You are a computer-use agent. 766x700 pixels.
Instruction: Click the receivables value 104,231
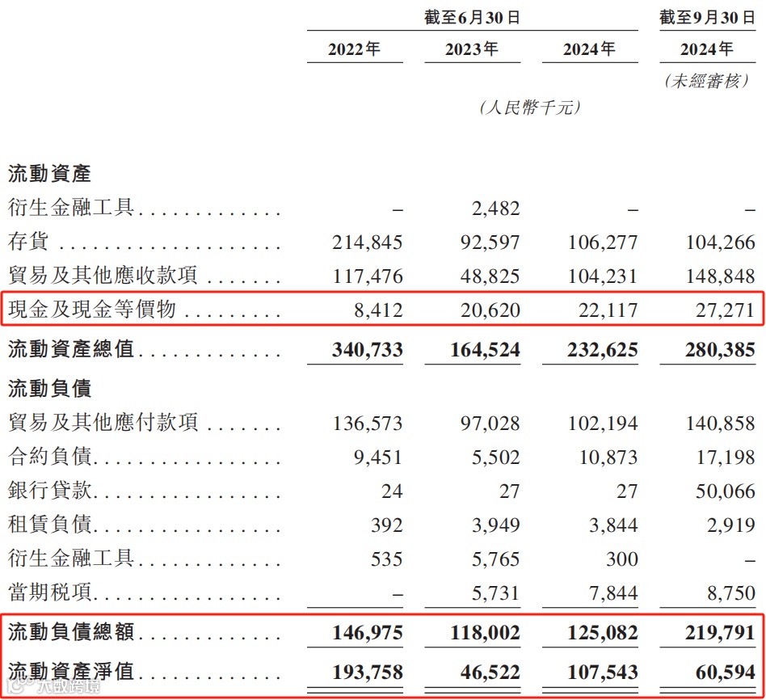602,276
